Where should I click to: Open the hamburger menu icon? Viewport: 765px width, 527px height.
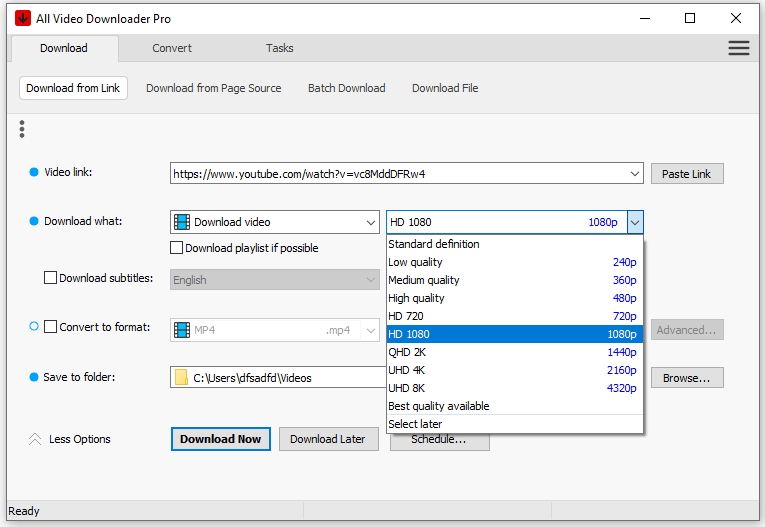pos(739,48)
